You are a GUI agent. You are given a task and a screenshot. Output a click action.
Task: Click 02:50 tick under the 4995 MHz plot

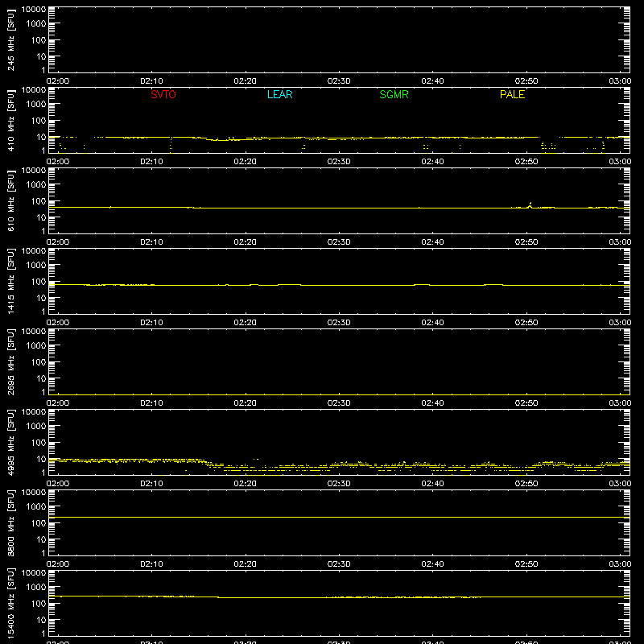[x=526, y=484]
